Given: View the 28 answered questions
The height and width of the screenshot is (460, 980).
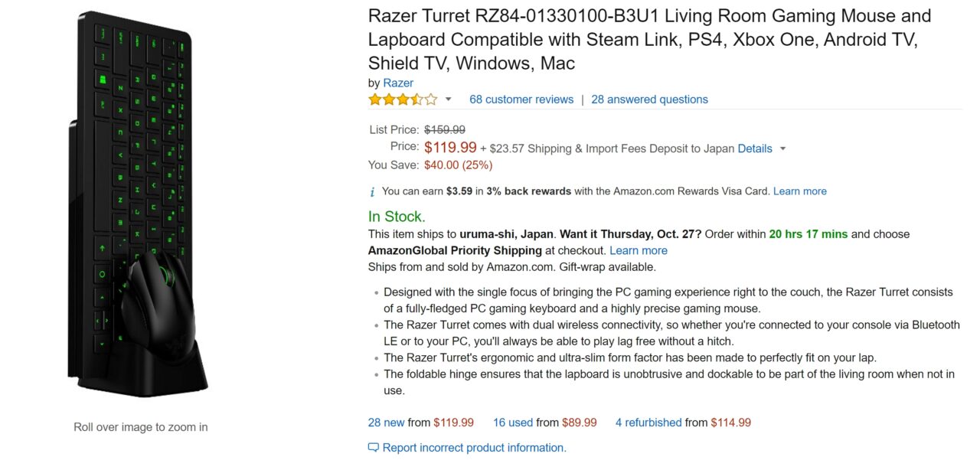Looking at the screenshot, I should pos(649,100).
